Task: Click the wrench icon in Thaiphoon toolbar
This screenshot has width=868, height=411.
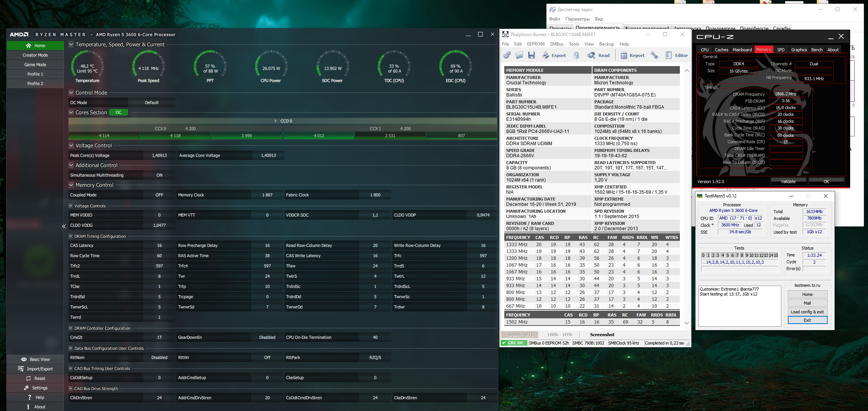Action: pos(654,55)
